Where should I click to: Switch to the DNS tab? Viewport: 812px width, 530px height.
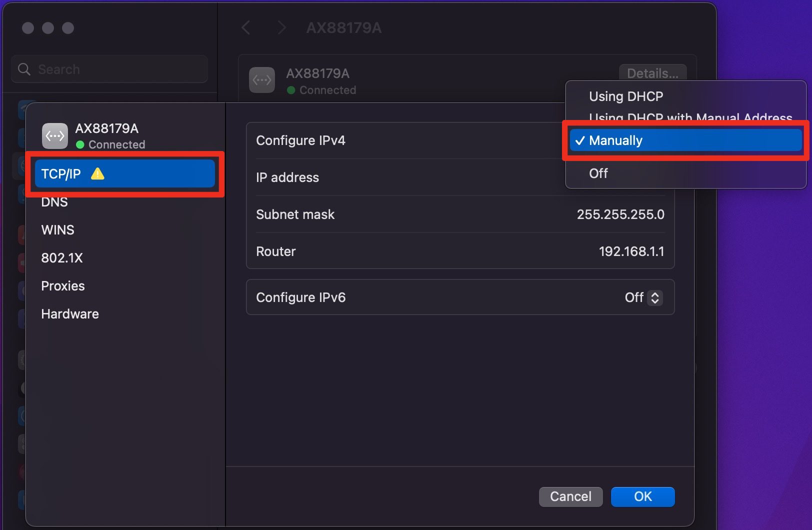(x=54, y=202)
